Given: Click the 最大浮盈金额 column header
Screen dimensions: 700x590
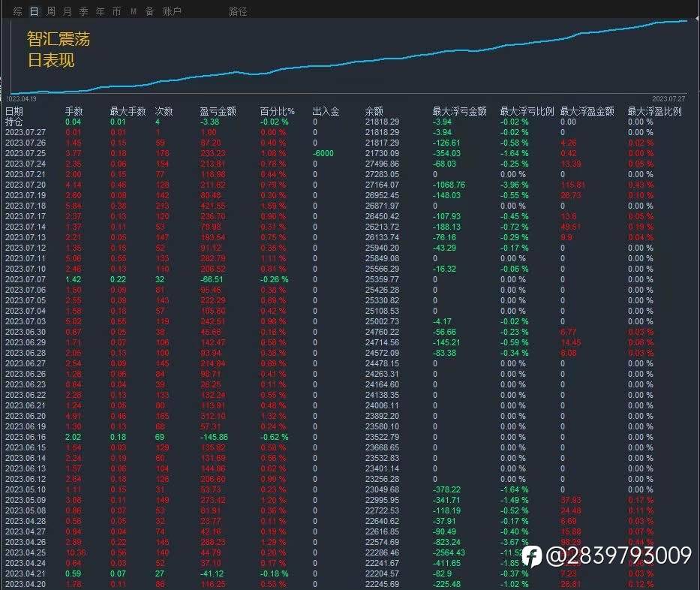Looking at the screenshot, I should (x=587, y=111).
